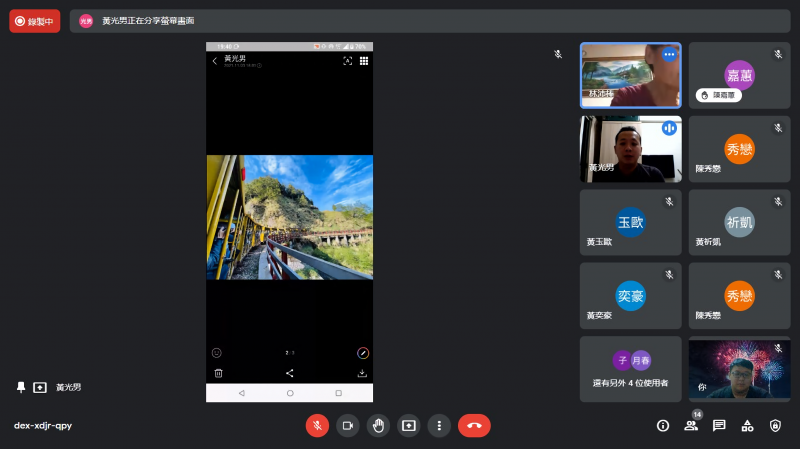Select 黃光男's webcam video tile

[630, 149]
